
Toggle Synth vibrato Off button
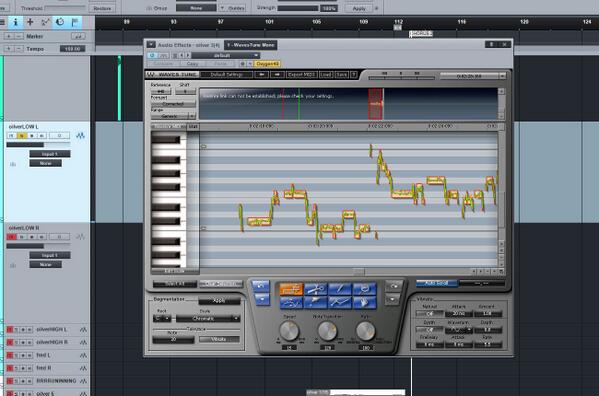pyautogui.click(x=430, y=330)
